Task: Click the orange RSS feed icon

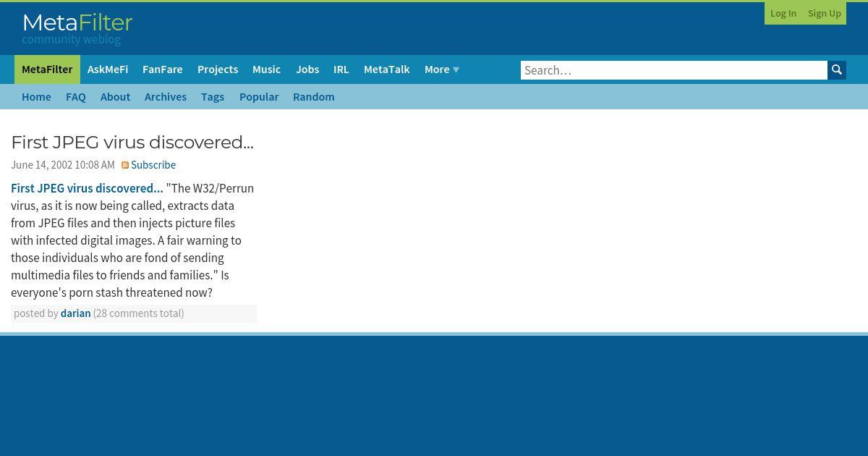Action: click(x=125, y=165)
